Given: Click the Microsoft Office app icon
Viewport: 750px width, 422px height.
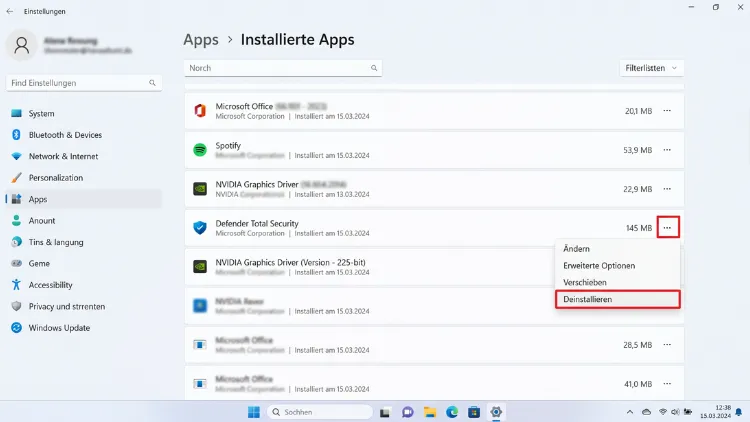Looking at the screenshot, I should click(x=200, y=111).
